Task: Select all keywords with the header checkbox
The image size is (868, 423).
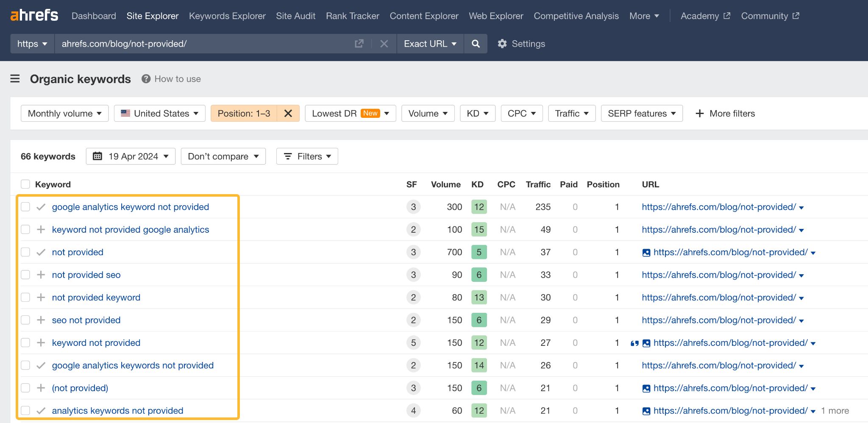Action: click(25, 184)
